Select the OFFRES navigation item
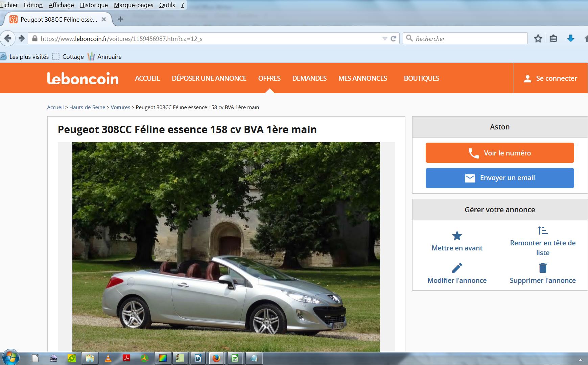The width and height of the screenshot is (588, 365). [269, 78]
